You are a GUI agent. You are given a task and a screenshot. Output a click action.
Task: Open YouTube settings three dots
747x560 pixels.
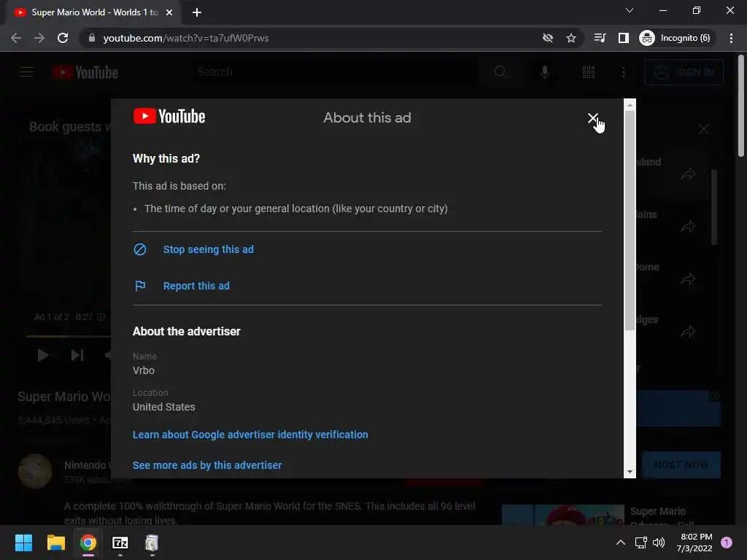click(624, 72)
